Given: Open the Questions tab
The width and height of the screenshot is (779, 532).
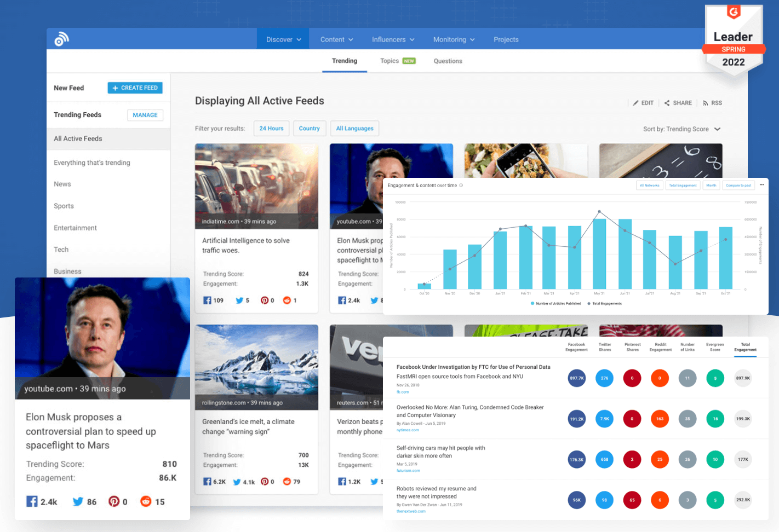Looking at the screenshot, I should click(448, 61).
